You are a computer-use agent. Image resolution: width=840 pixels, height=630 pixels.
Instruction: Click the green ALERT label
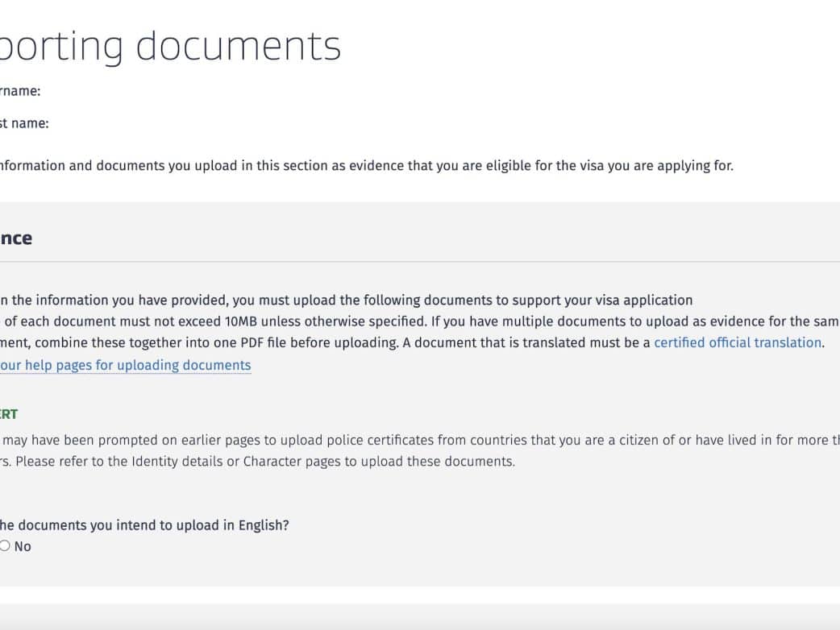pyautogui.click(x=8, y=414)
